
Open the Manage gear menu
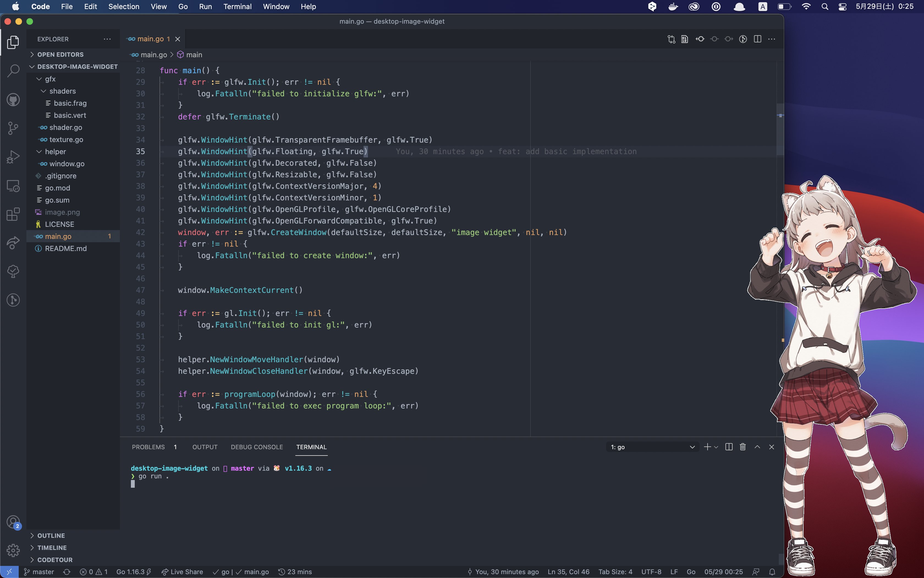13,550
